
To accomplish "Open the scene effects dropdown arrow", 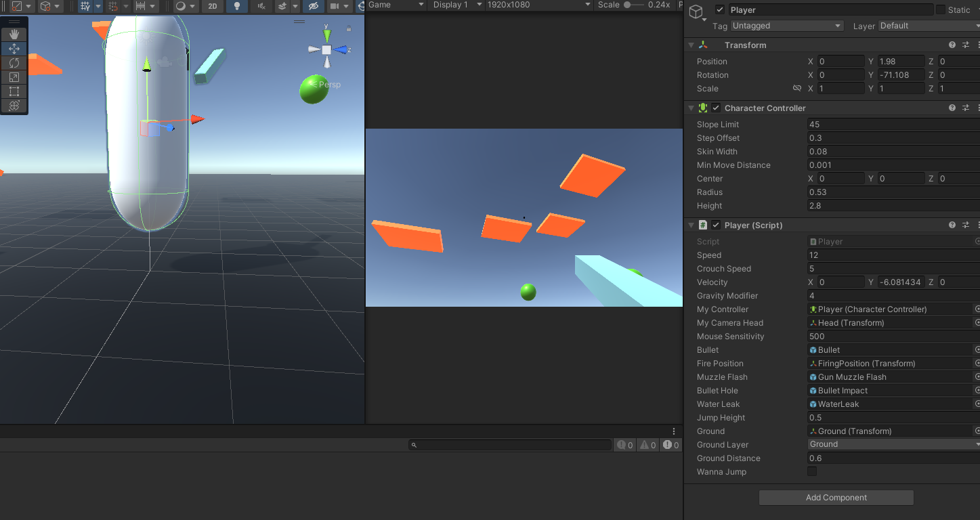I will (x=295, y=6).
